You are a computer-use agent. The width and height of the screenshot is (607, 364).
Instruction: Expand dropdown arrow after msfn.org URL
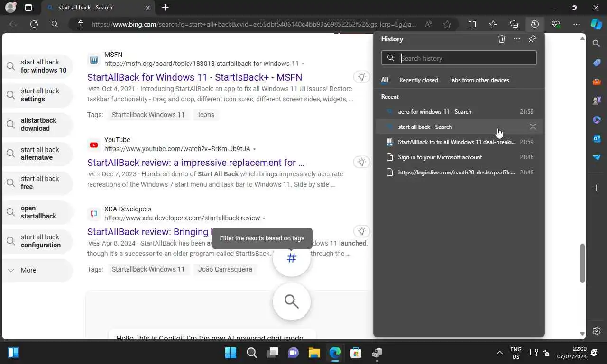(x=303, y=64)
